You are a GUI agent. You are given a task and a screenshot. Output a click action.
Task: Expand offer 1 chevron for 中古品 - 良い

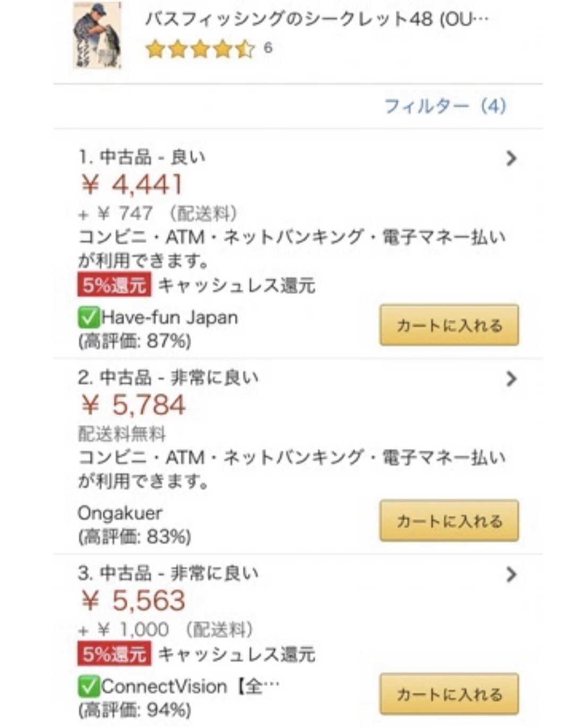coord(511,158)
